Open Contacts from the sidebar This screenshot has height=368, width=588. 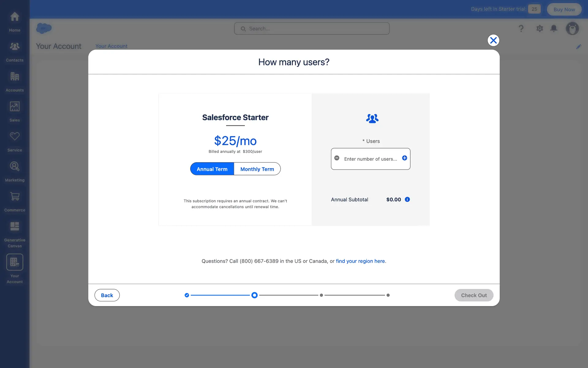click(14, 51)
